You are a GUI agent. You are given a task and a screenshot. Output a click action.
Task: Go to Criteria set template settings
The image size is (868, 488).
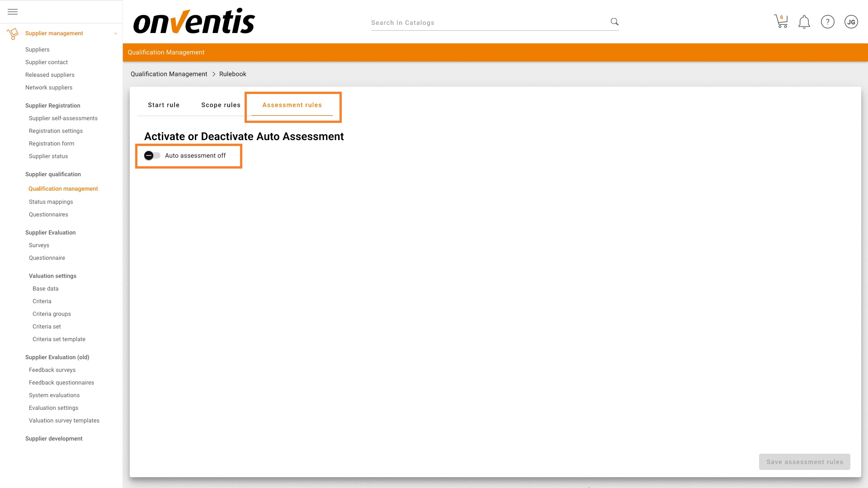(59, 339)
